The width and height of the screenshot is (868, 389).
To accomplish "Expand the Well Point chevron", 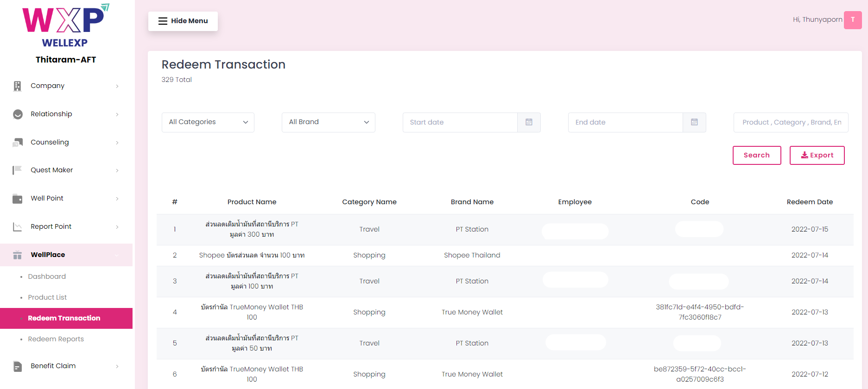I will 117,199.
